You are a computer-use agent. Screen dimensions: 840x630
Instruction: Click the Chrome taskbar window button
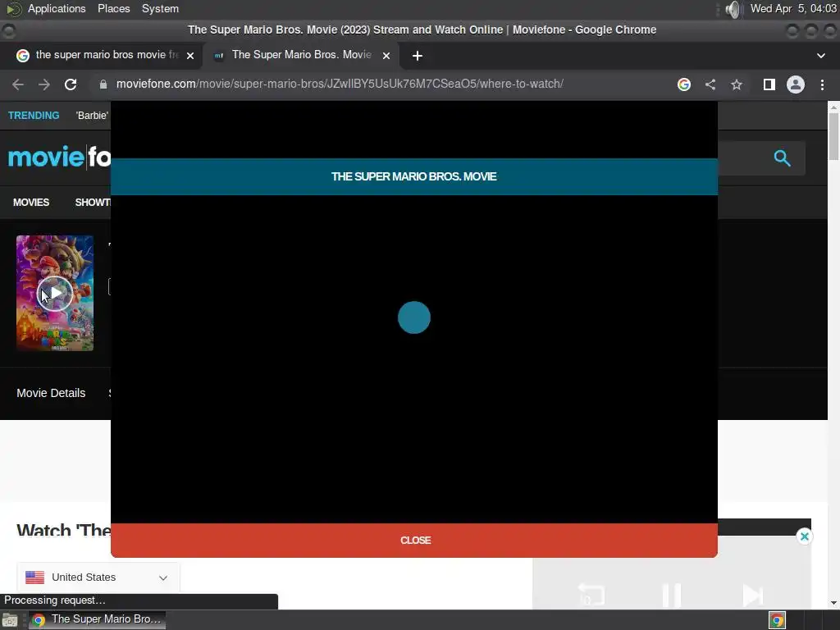click(97, 620)
